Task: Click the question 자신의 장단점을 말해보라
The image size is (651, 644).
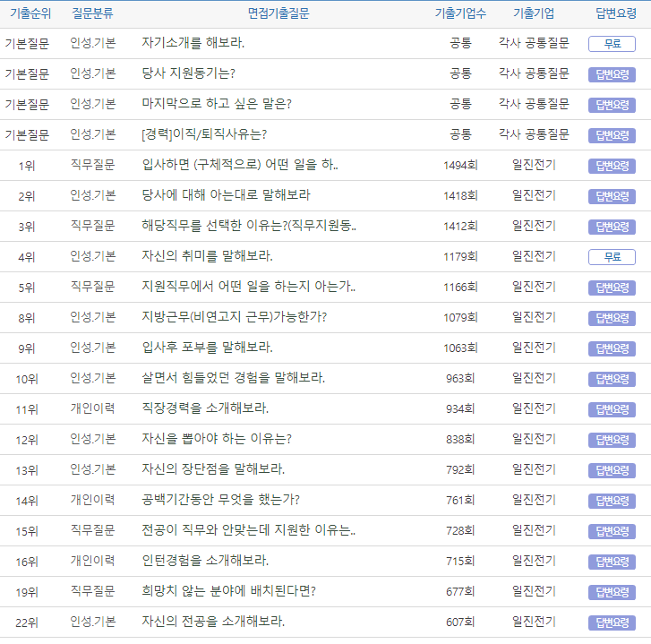Action: click(x=213, y=469)
